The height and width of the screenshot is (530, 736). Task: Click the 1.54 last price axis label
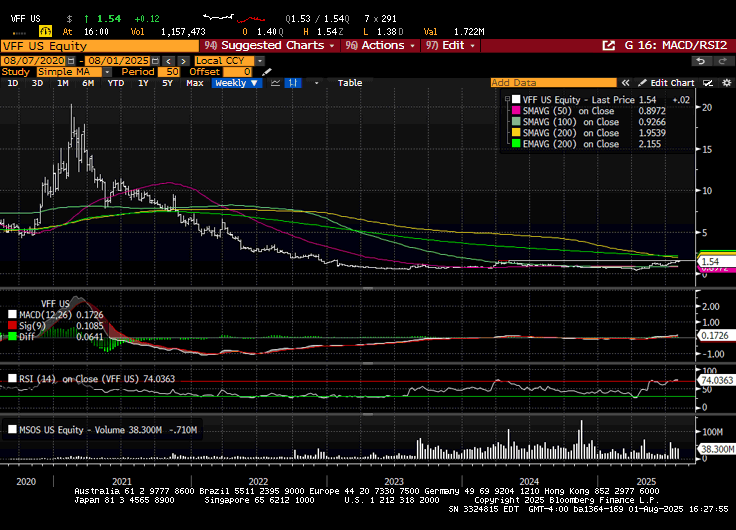click(716, 261)
